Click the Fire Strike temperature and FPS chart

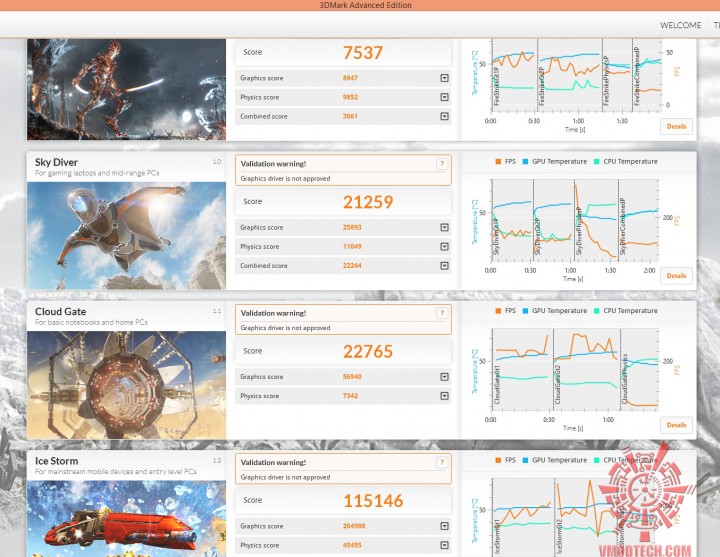(575, 76)
